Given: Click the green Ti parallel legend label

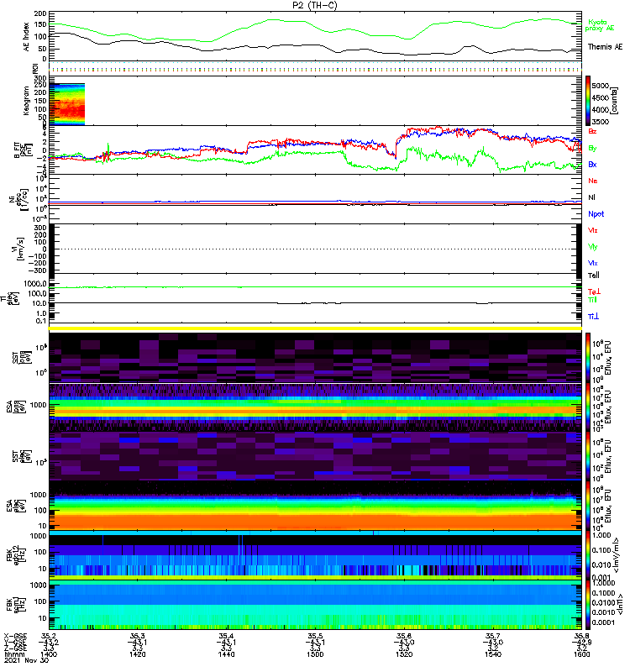Looking at the screenshot, I should [x=592, y=300].
